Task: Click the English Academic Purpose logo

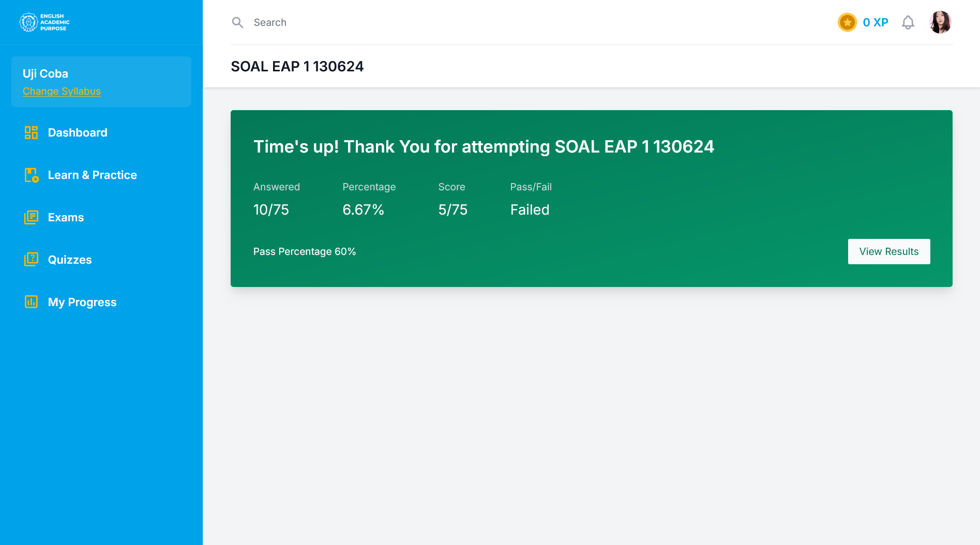Action: (44, 22)
